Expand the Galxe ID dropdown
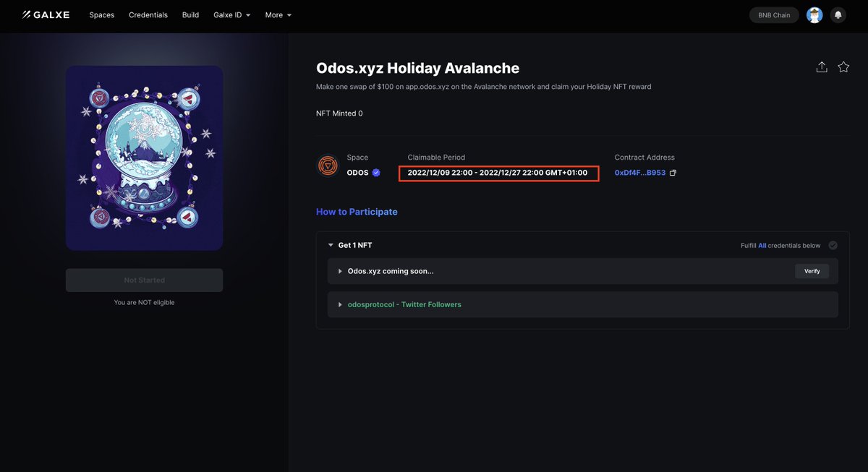The height and width of the screenshot is (472, 868). [x=232, y=15]
